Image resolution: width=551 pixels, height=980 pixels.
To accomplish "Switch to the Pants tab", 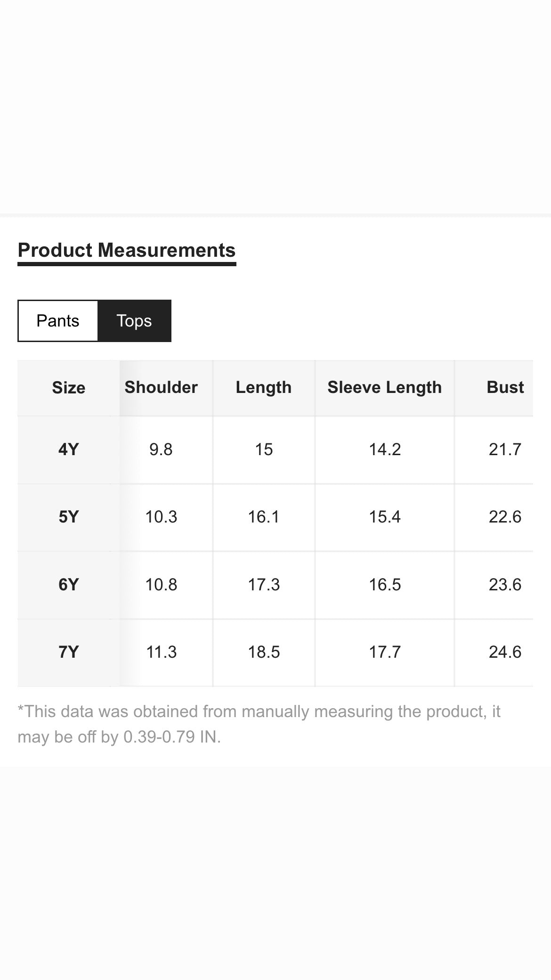I will pos(58,321).
